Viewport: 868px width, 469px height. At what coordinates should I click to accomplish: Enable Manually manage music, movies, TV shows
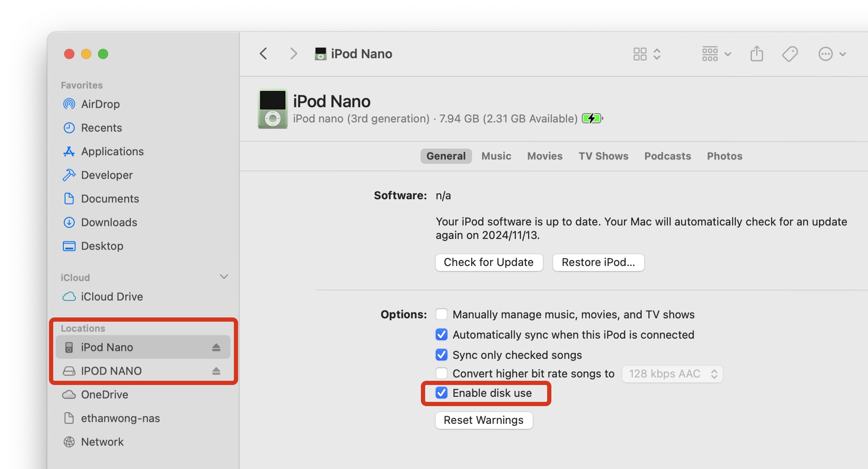(442, 314)
